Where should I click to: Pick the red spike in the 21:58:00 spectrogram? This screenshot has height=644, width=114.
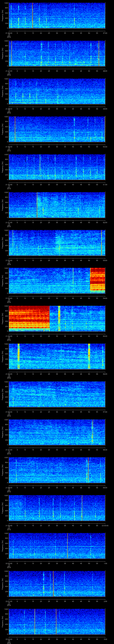pyautogui.click(x=88, y=470)
